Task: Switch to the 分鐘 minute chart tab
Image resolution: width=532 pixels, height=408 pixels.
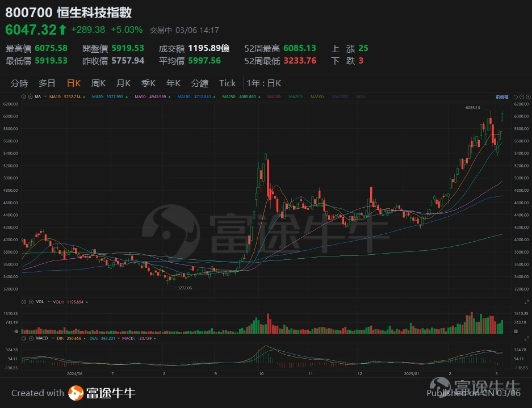Action: pos(200,83)
